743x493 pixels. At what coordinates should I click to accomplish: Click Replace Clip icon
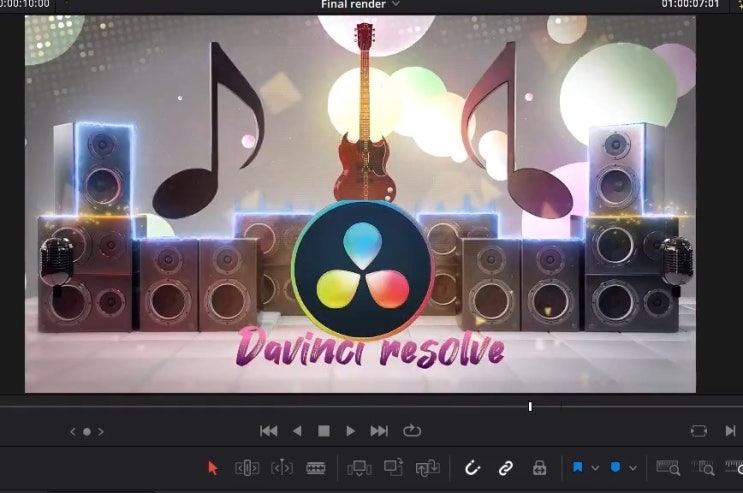tap(427, 468)
